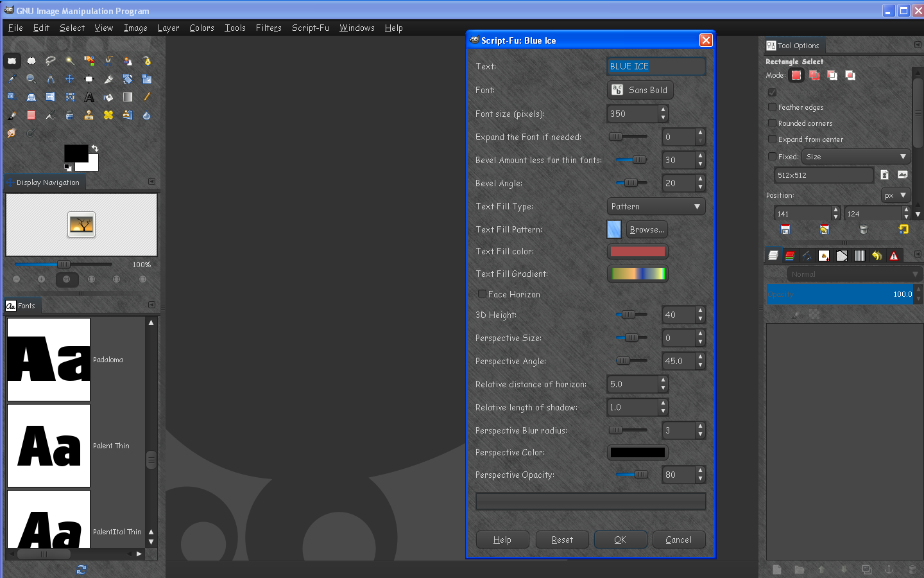The image size is (924, 578).
Task: Select the Move tool
Action: (70, 79)
